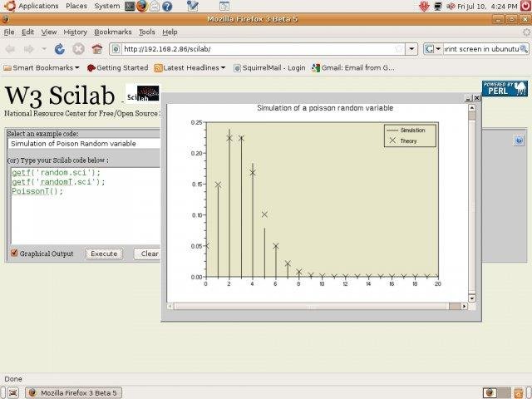Click the Firefox taskbar window button

(x=74, y=392)
